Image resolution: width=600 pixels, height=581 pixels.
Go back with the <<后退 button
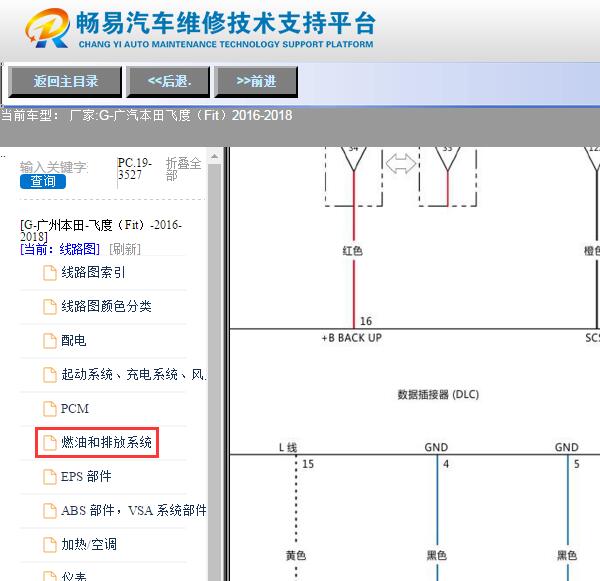tap(168, 82)
